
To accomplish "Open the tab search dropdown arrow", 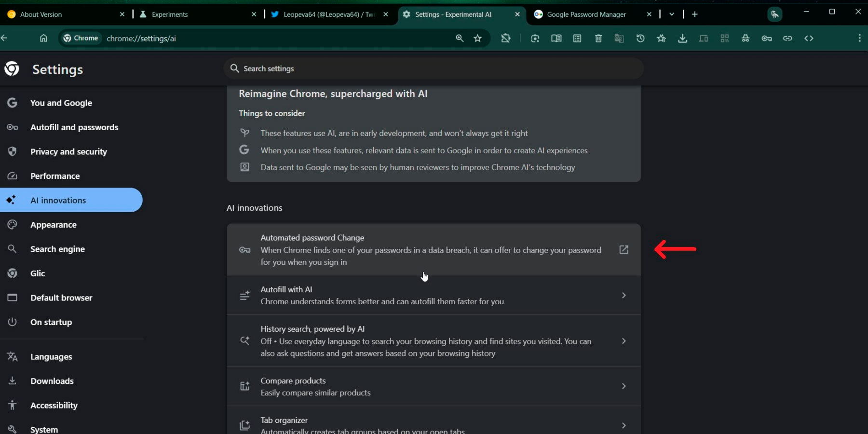I will point(672,14).
